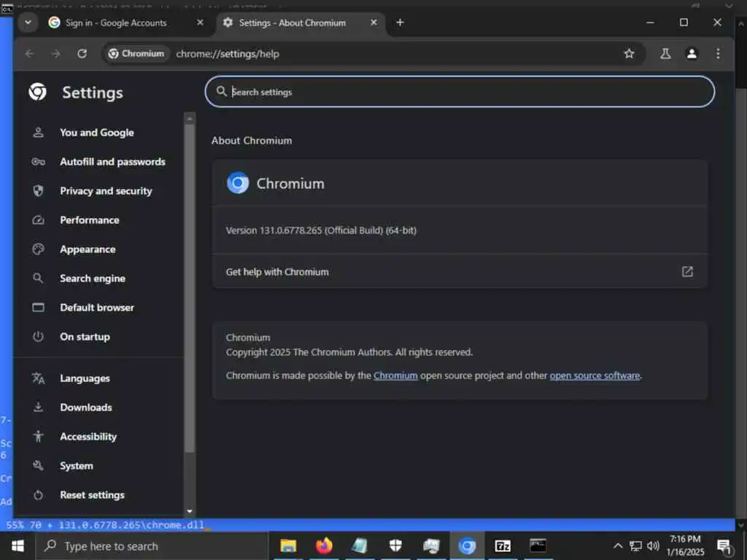Switch to Sign in - Google Accounts tab

(x=116, y=23)
